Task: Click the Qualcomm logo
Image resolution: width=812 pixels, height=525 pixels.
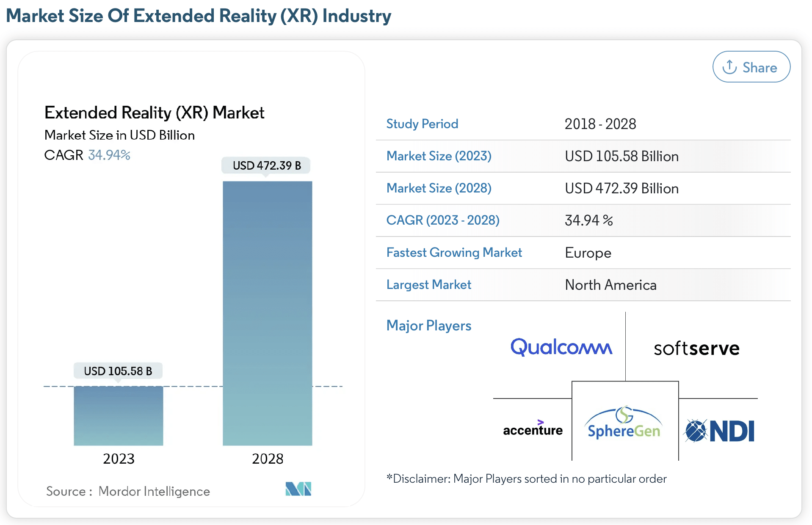Action: pyautogui.click(x=561, y=347)
